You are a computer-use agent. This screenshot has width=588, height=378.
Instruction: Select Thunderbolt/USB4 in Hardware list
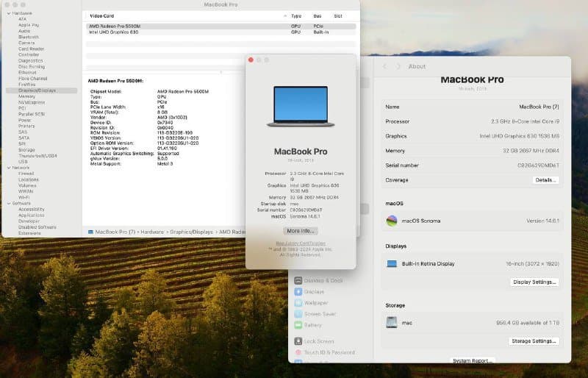point(37,156)
